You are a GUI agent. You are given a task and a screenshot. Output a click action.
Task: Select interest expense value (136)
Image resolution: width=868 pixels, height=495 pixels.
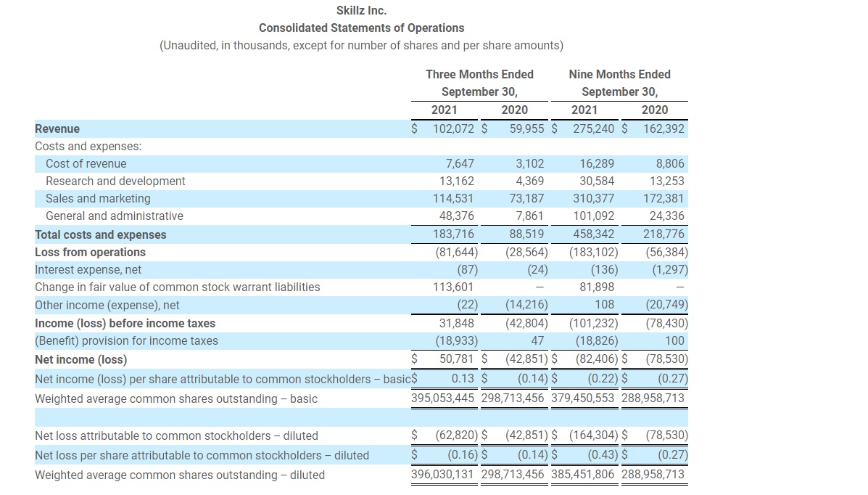604,269
